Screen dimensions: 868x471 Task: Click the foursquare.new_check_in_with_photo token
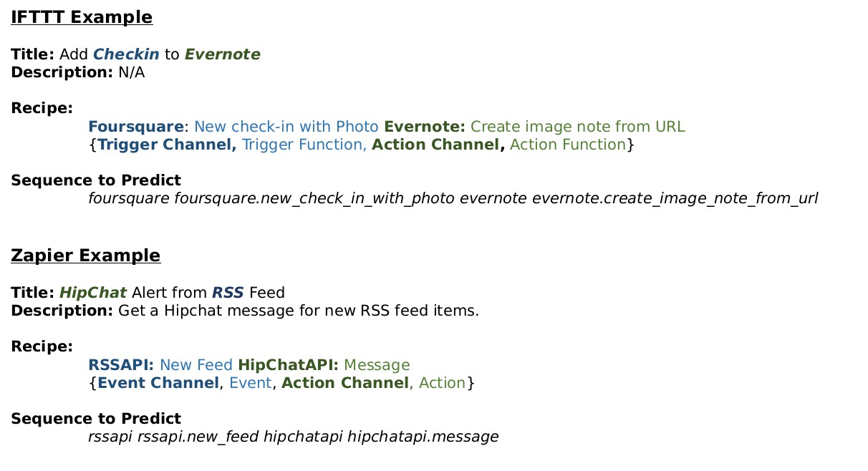[x=314, y=198]
